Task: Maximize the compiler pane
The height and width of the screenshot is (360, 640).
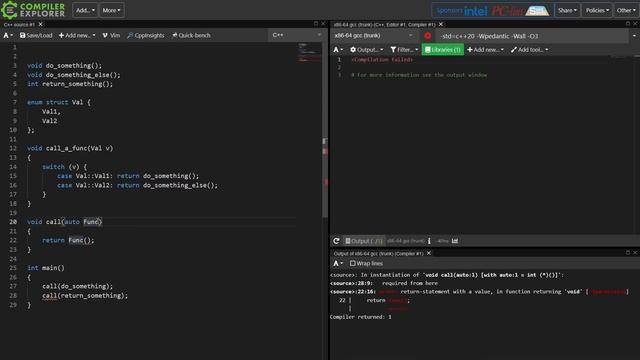Action: point(628,24)
